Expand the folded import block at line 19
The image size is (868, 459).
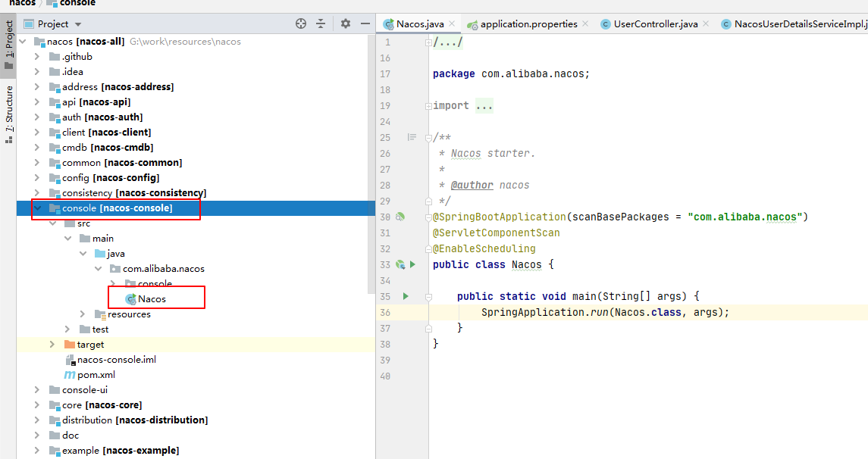pos(428,105)
